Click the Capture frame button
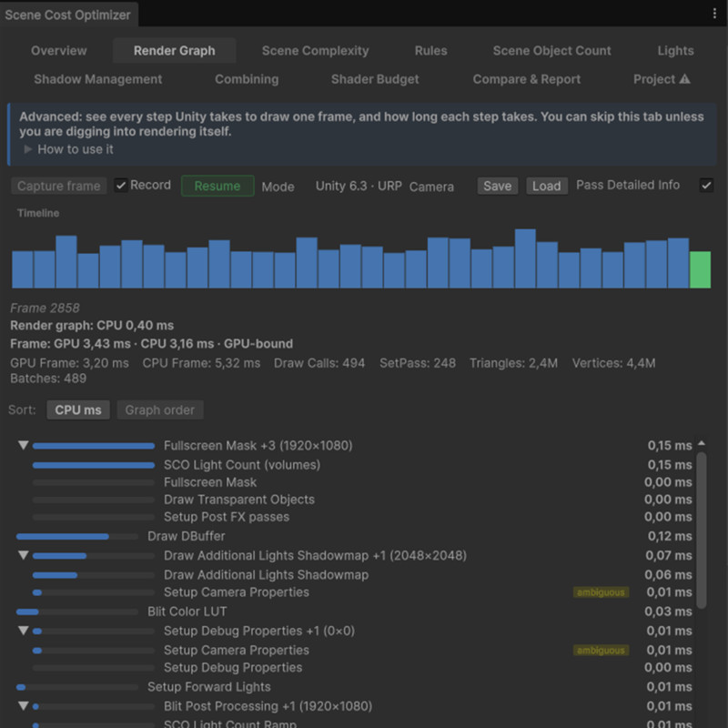 59,186
